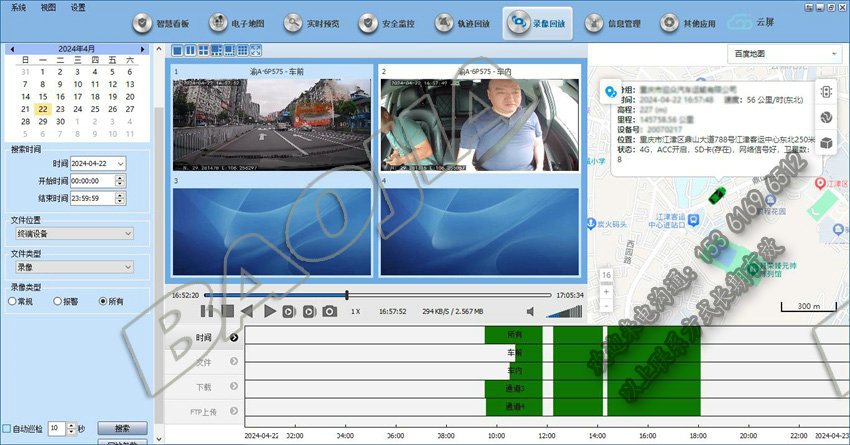Switch to the 轨迹回放 tab
Screen dimensions: 850x445
pyautogui.click(x=460, y=22)
